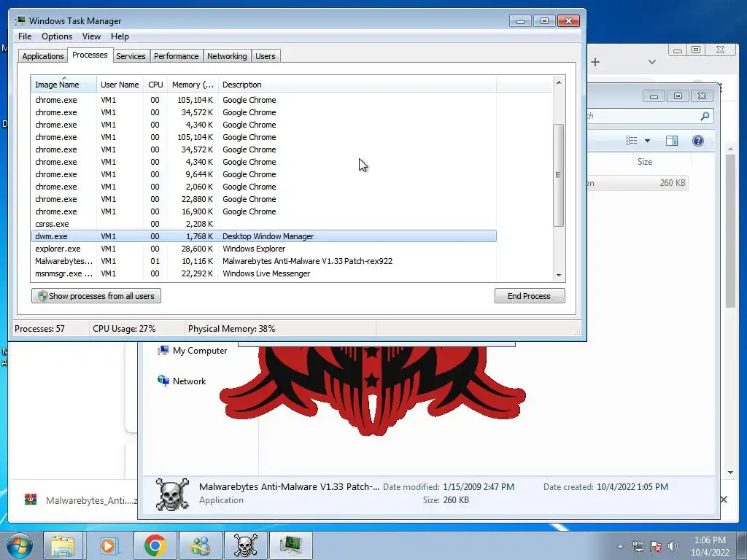Switch to the Users tab
Screen dimensions: 747x560
click(x=266, y=56)
